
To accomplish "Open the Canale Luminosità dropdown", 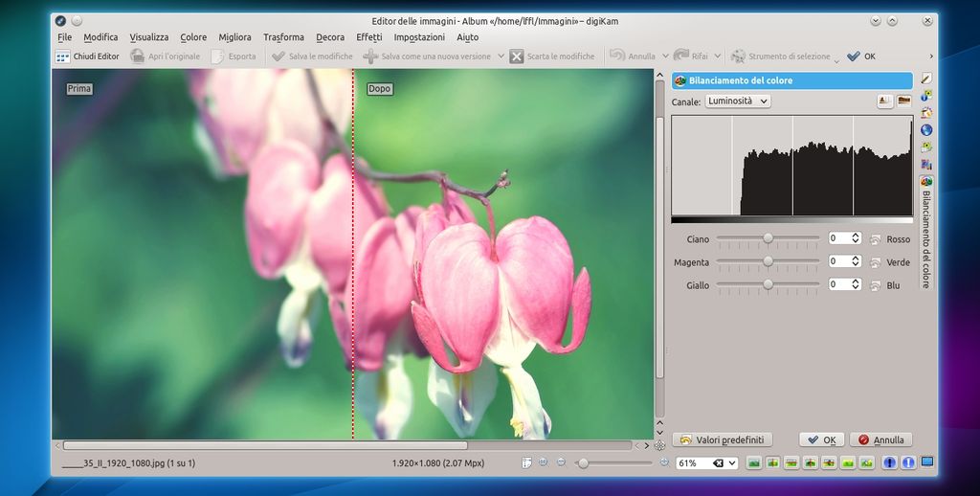I will [737, 101].
